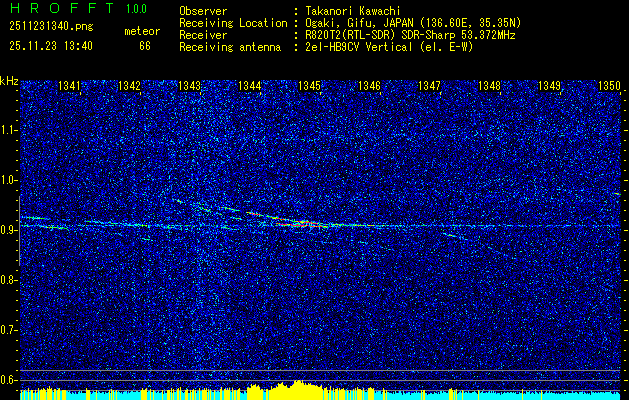
Task: Click the 1345 time marker
Action: (310, 86)
